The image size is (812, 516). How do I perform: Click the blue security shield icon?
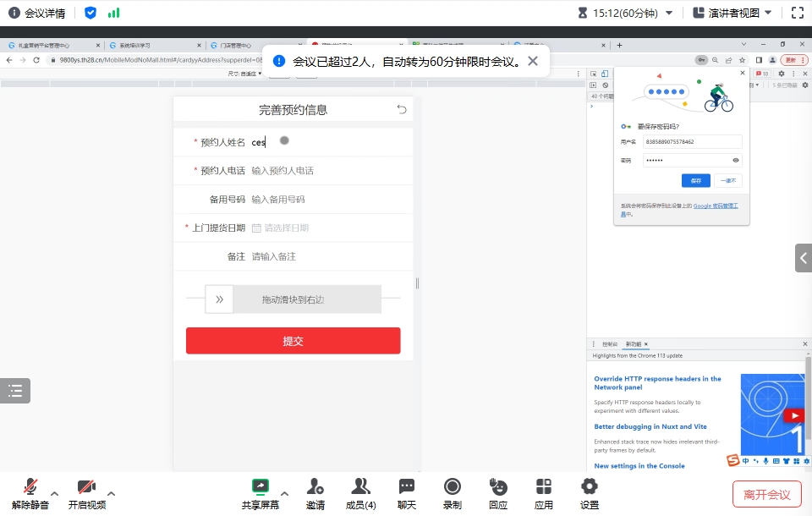[x=91, y=13]
